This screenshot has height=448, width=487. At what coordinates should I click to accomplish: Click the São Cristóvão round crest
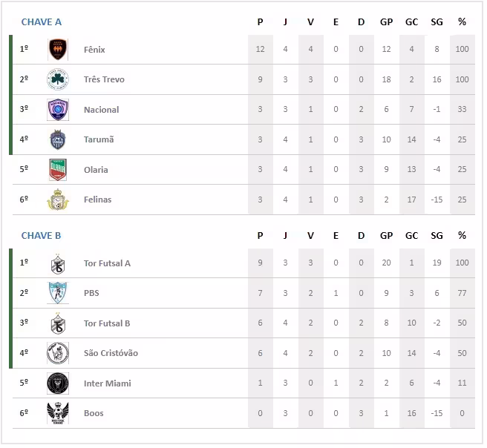(x=58, y=353)
